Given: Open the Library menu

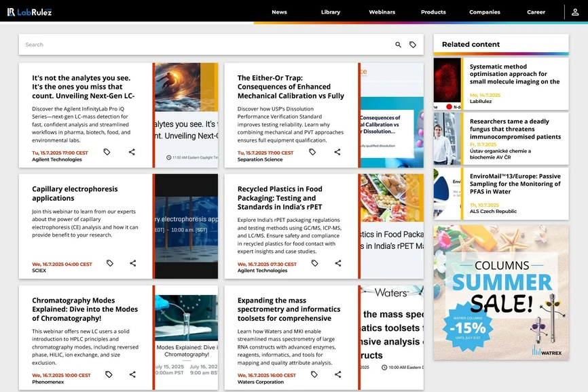Looking at the screenshot, I should [x=331, y=12].
